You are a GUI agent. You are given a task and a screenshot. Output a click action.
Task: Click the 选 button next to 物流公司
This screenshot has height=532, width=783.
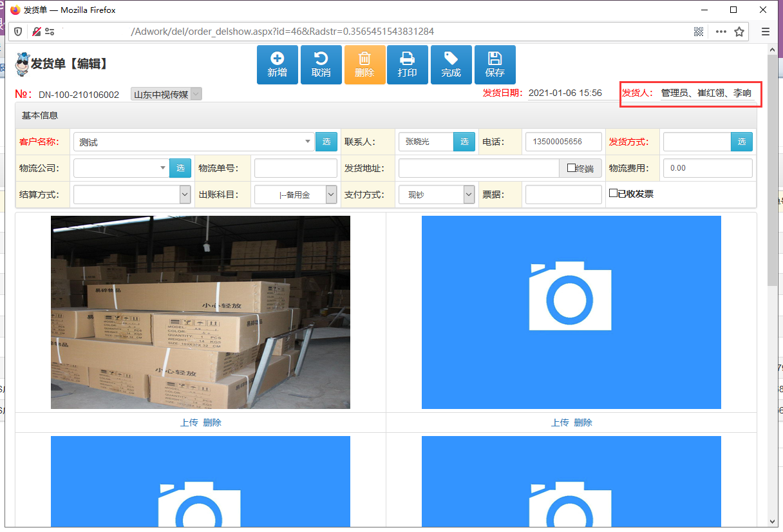coord(180,168)
